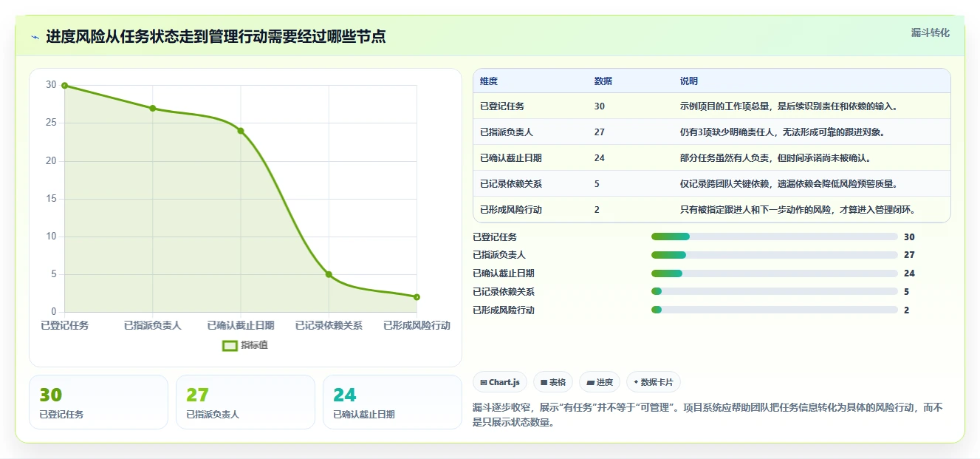
Task: Click the lightning icon beside the header title
Action: 35,37
